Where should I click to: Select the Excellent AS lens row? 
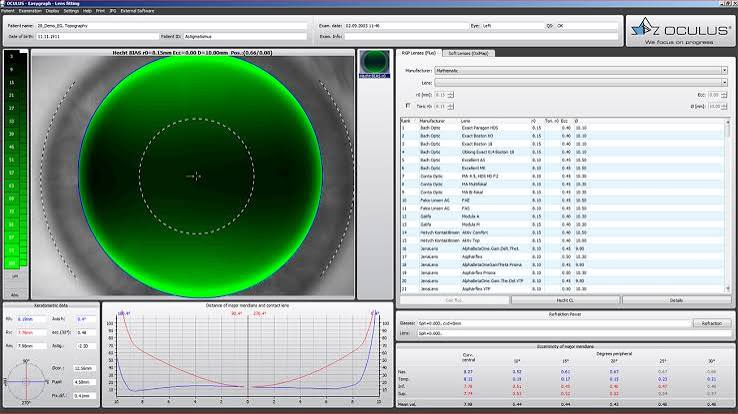[x=562, y=160]
